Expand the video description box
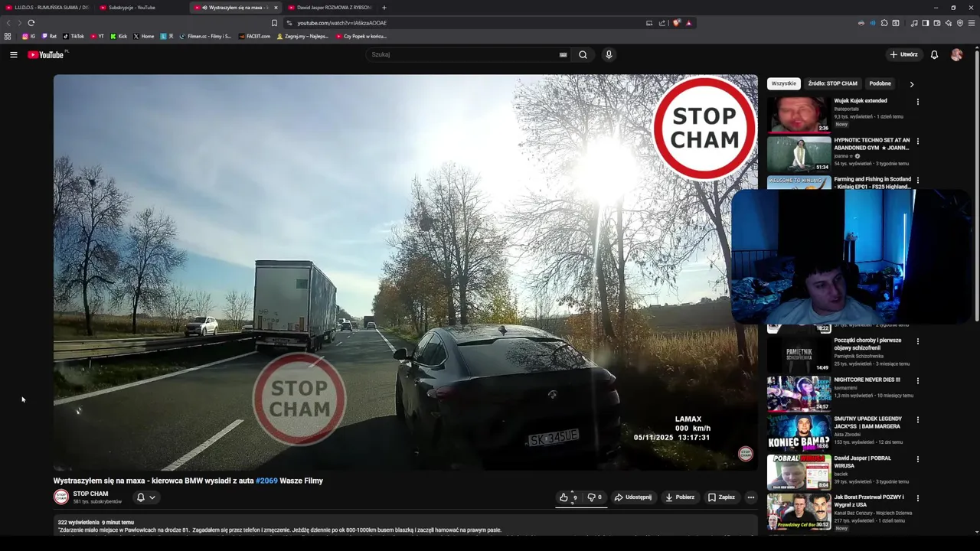 (x=406, y=525)
